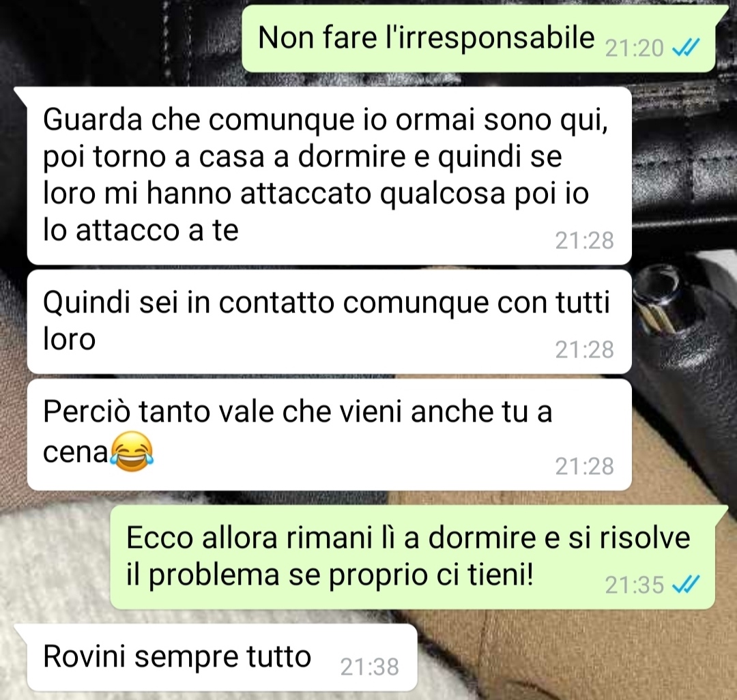Tap the 21:38 timestamp
The width and height of the screenshot is (737, 700).
pos(369,667)
